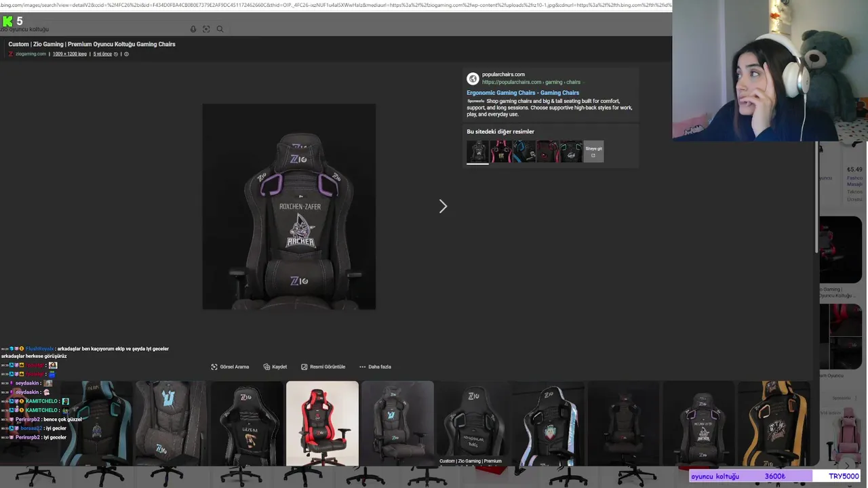This screenshot has height=488, width=868.
Task: Click the main ROXCHEN-ZAFER chair image
Action: click(289, 207)
